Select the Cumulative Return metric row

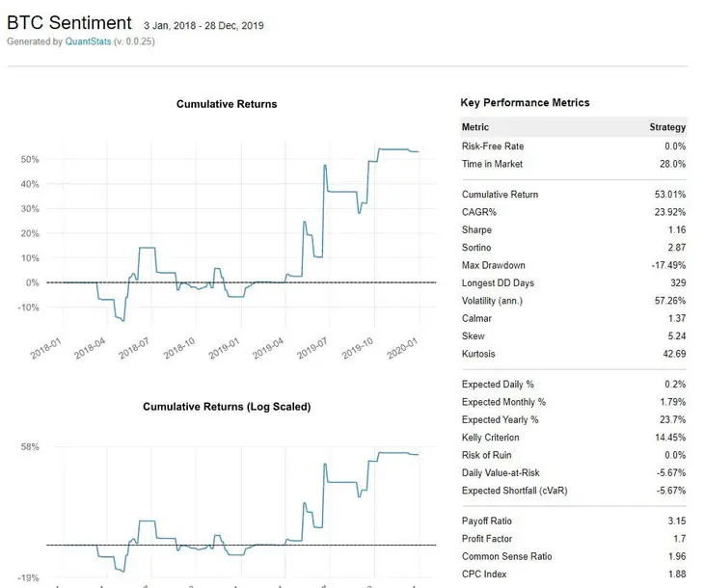[573, 195]
